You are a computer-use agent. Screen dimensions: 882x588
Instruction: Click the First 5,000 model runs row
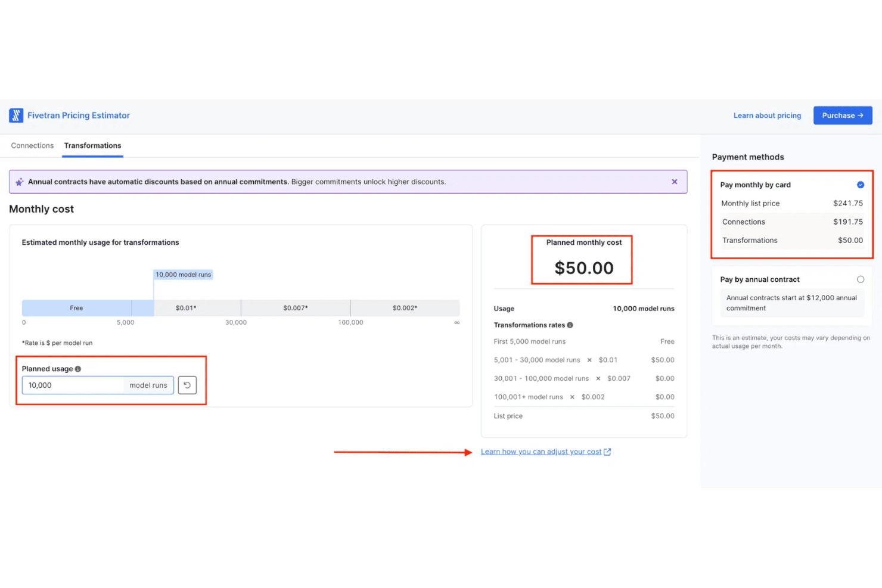[584, 341]
